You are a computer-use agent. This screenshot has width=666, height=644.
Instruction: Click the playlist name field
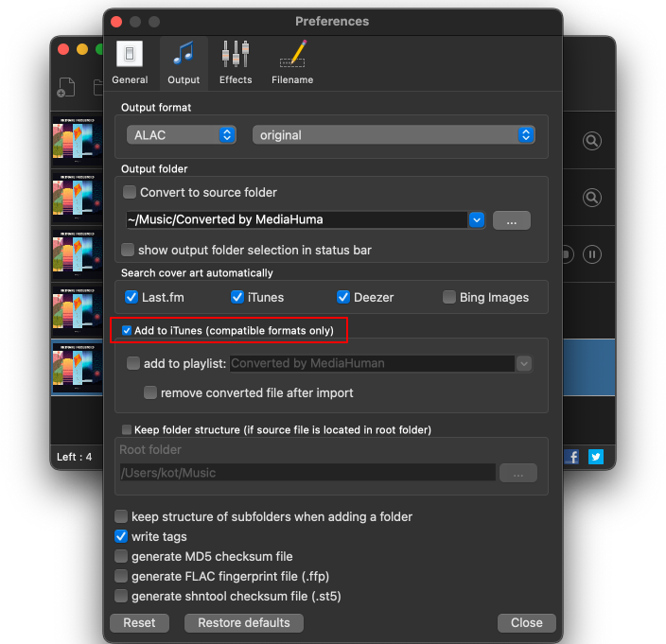[372, 363]
